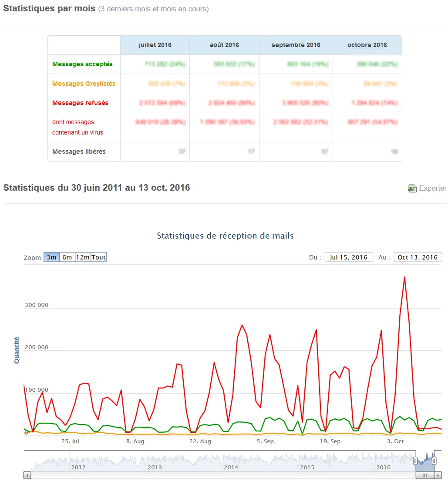Image resolution: width=448 pixels, height=485 pixels.
Task: Click the 2013 section in the navigator
Action: point(155,468)
